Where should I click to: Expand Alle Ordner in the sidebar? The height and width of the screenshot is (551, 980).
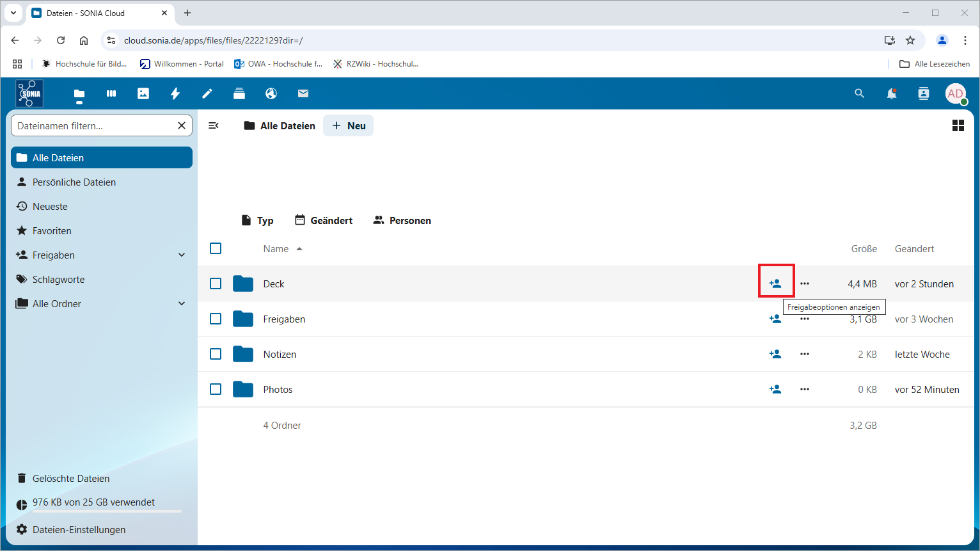pos(181,303)
